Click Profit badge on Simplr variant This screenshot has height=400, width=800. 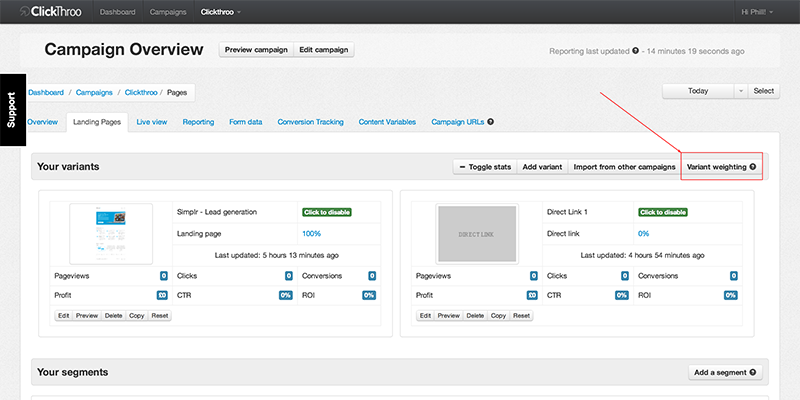tap(162, 295)
